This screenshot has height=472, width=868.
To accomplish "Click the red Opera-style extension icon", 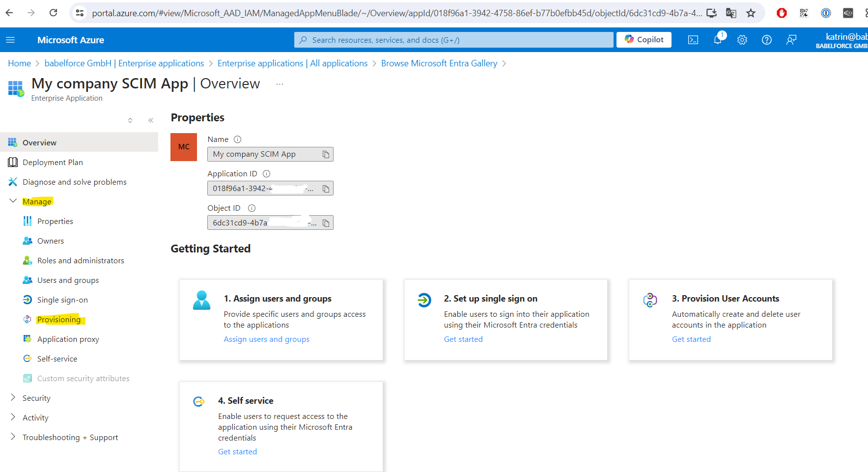I will pos(782,13).
